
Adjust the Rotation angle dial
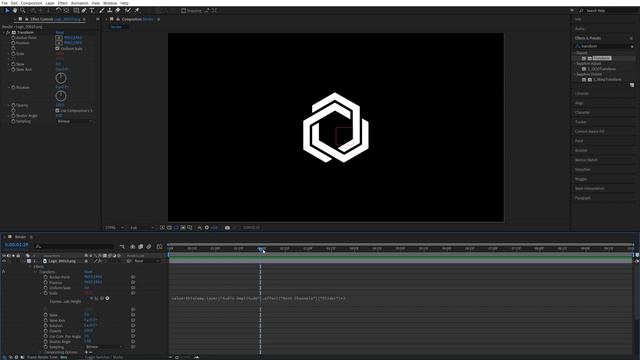coord(61,96)
